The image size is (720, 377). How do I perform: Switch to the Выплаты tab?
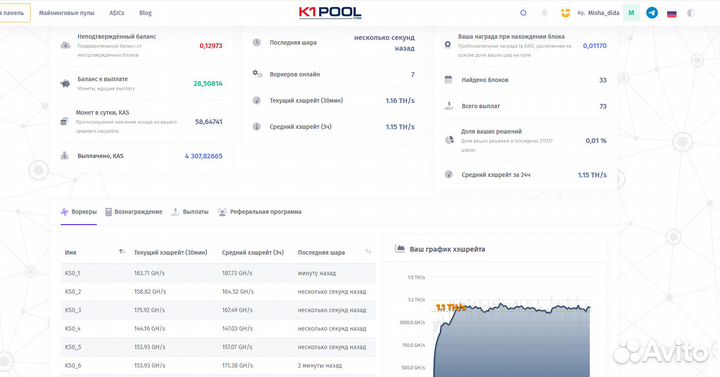(x=190, y=212)
